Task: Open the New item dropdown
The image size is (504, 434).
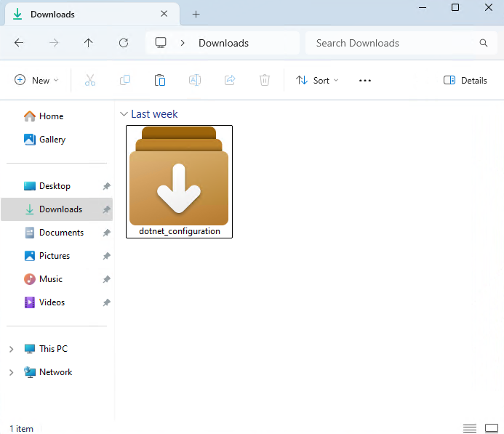Action: [x=36, y=81]
